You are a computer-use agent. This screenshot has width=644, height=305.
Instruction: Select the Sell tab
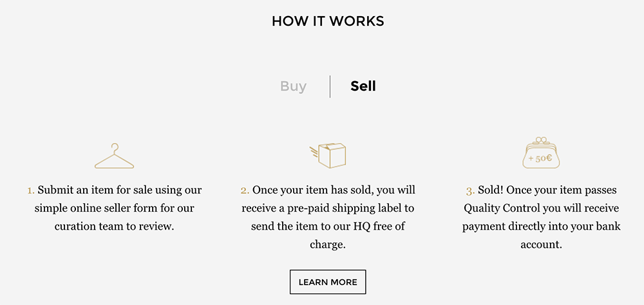tap(363, 86)
